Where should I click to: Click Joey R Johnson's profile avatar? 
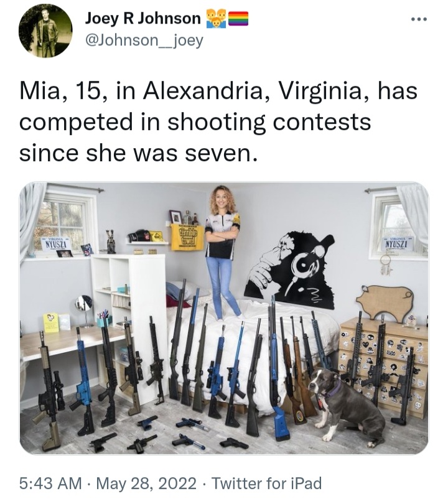click(x=45, y=30)
